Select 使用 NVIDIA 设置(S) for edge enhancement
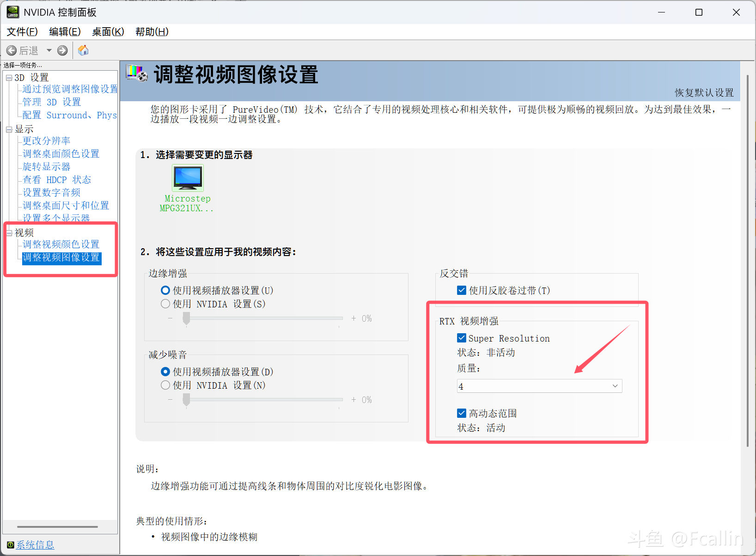The height and width of the screenshot is (556, 756). pos(165,304)
